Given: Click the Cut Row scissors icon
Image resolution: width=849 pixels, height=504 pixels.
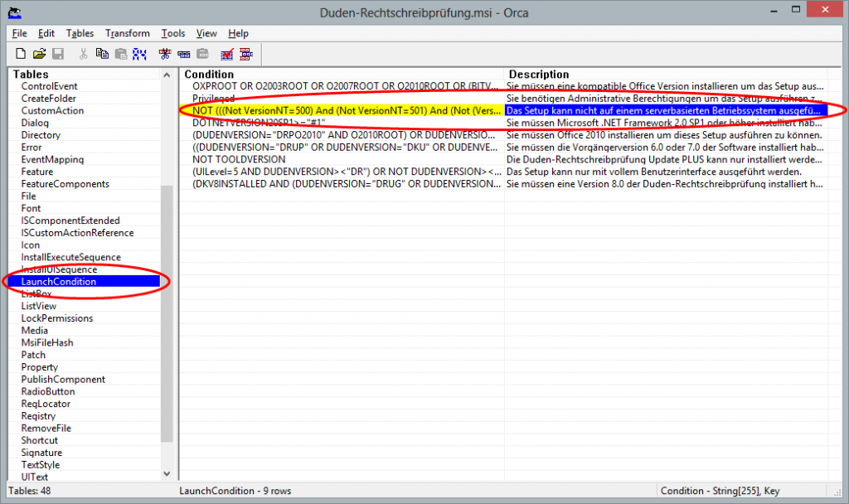Looking at the screenshot, I should tap(164, 54).
